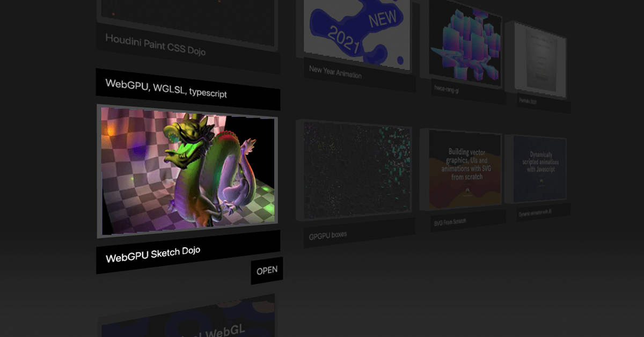
Task: Open the New Year Animation 2021 thumbnail
Action: pyautogui.click(x=356, y=35)
